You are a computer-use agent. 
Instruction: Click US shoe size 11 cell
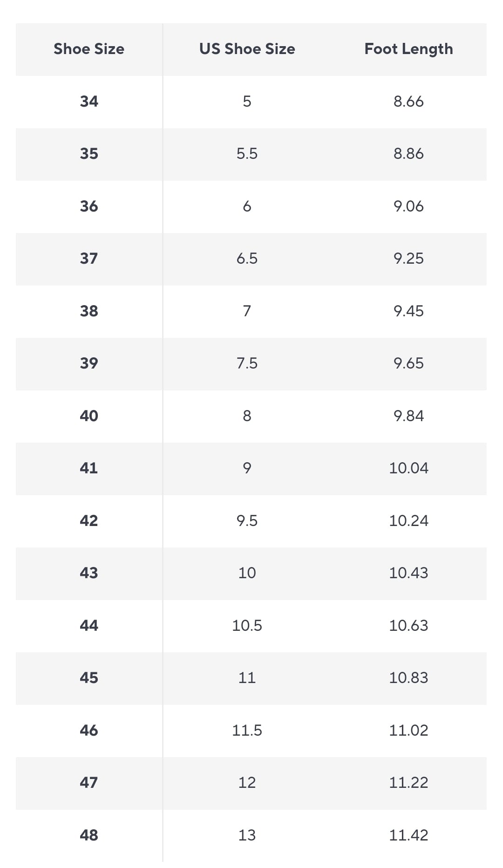tap(247, 677)
